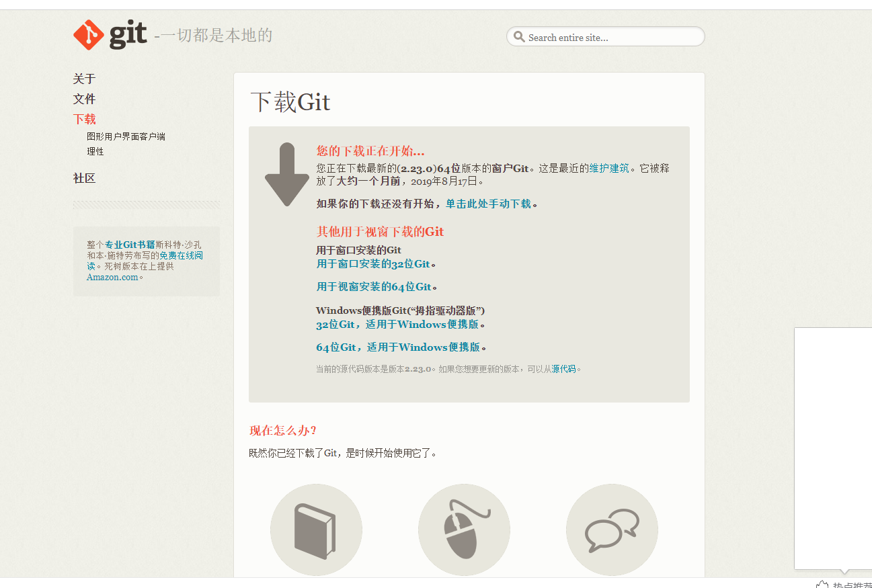
Task: Click the large gray download arrow icon
Action: pyautogui.click(x=287, y=174)
